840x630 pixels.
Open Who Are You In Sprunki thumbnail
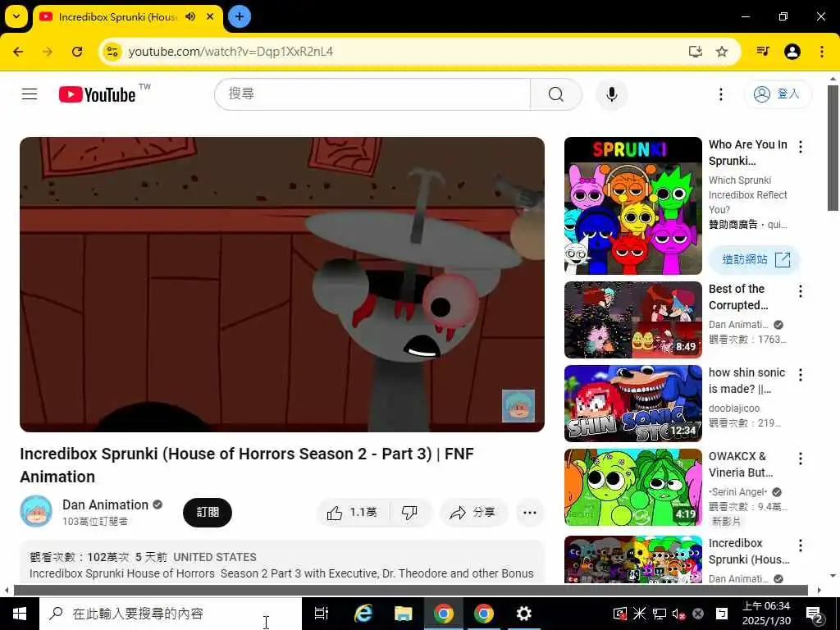click(x=632, y=206)
